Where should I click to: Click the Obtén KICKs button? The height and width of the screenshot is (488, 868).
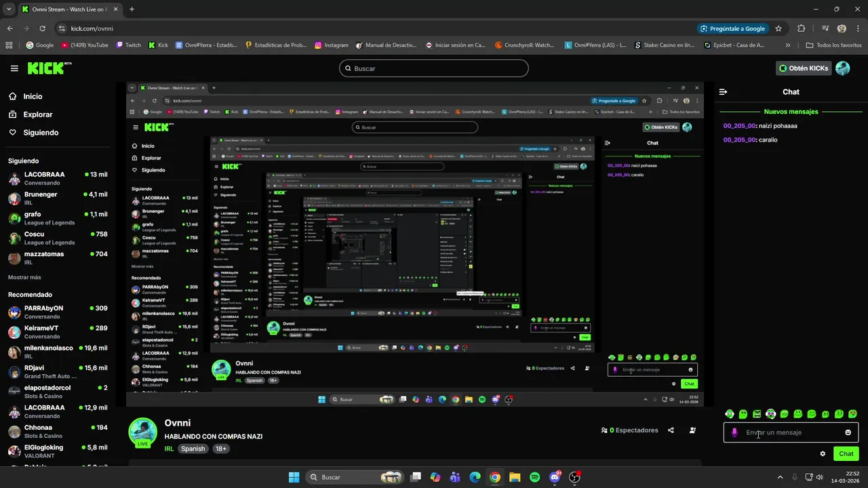click(x=804, y=68)
